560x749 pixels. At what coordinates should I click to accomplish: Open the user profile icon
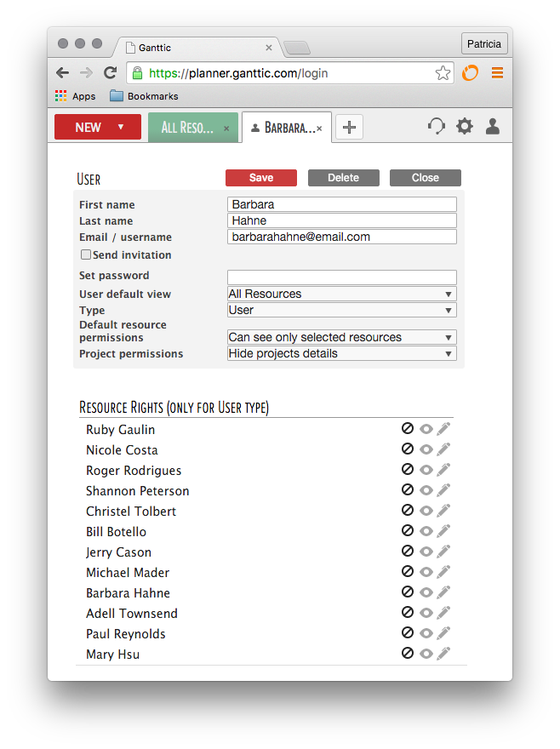point(493,127)
